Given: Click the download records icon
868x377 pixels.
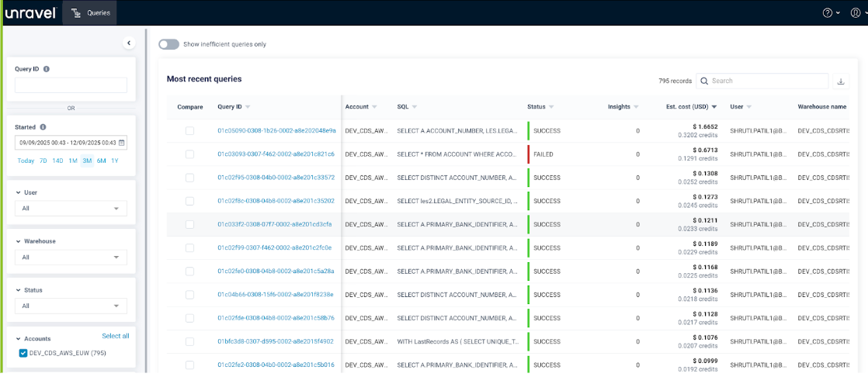Looking at the screenshot, I should [x=842, y=81].
